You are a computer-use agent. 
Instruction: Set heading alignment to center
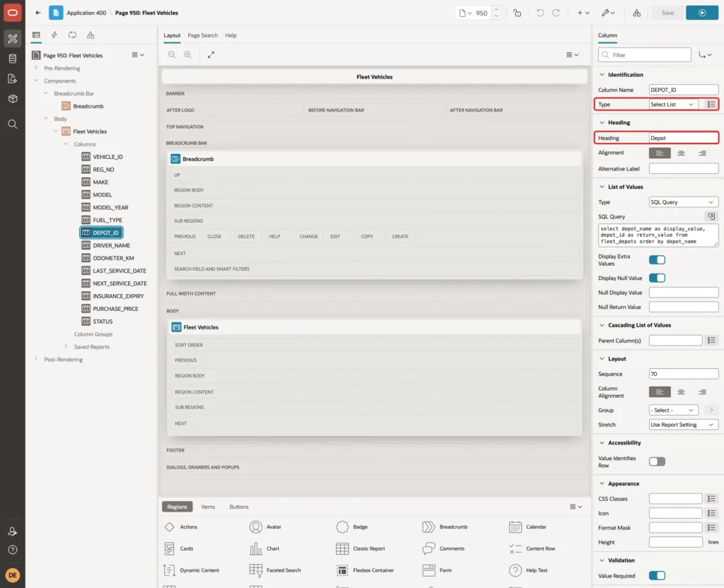(681, 153)
